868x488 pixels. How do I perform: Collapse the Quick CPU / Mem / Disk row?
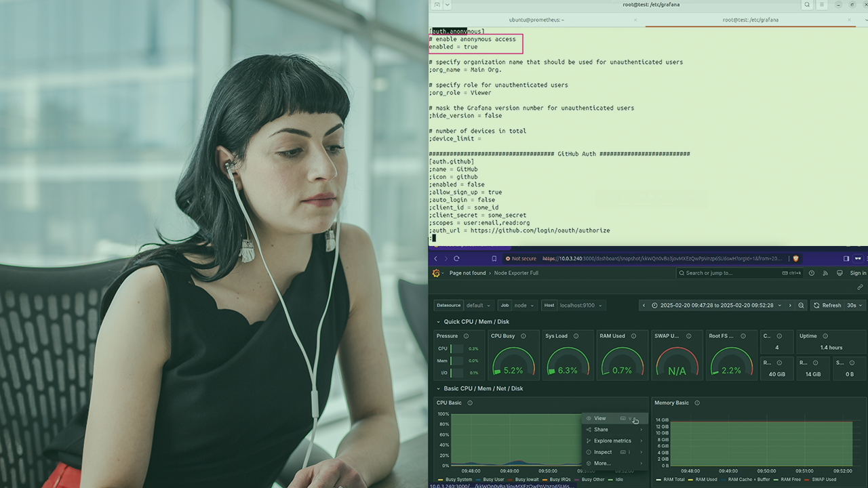(438, 322)
